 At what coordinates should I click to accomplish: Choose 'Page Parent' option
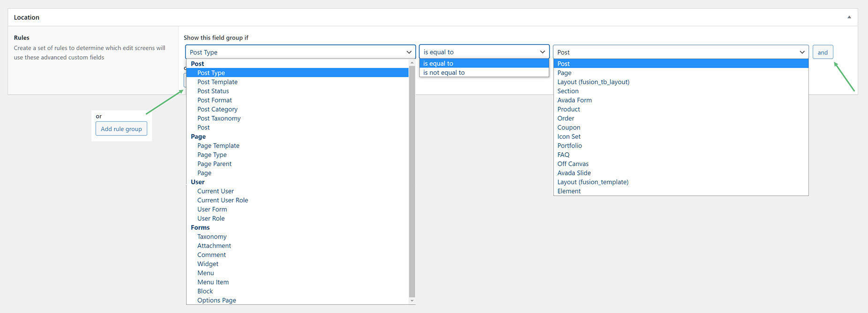point(297,164)
